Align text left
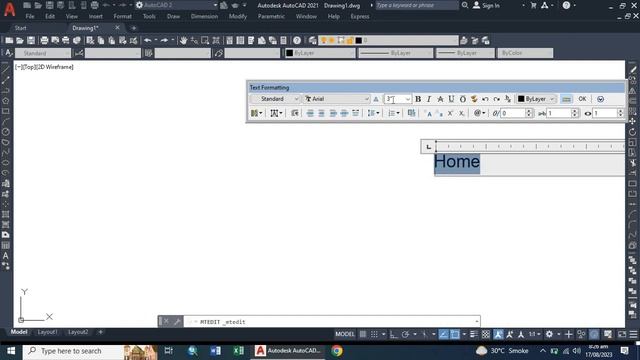 pos(310,113)
